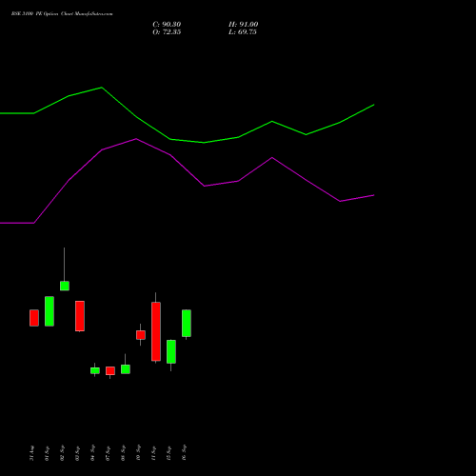Select the small green candle above 04 Sep

pyautogui.click(x=95, y=370)
